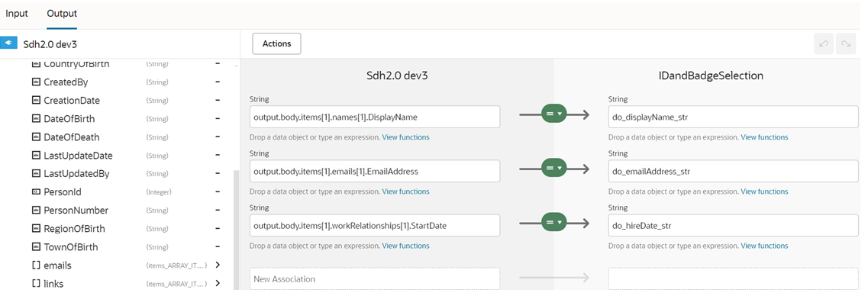Open the operator dropdown for the StartDate mapping
The height and width of the screenshot is (296, 868).
(x=553, y=223)
